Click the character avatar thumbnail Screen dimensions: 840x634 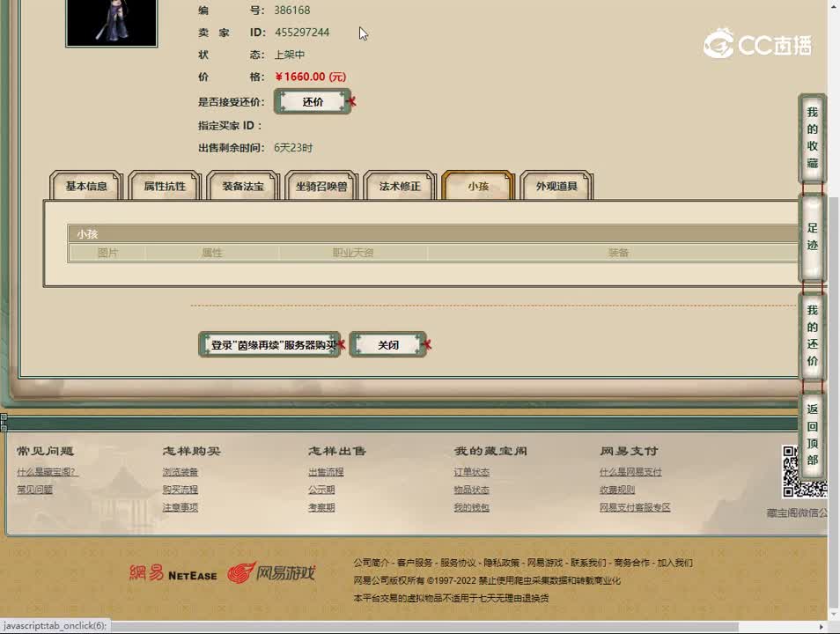click(112, 23)
